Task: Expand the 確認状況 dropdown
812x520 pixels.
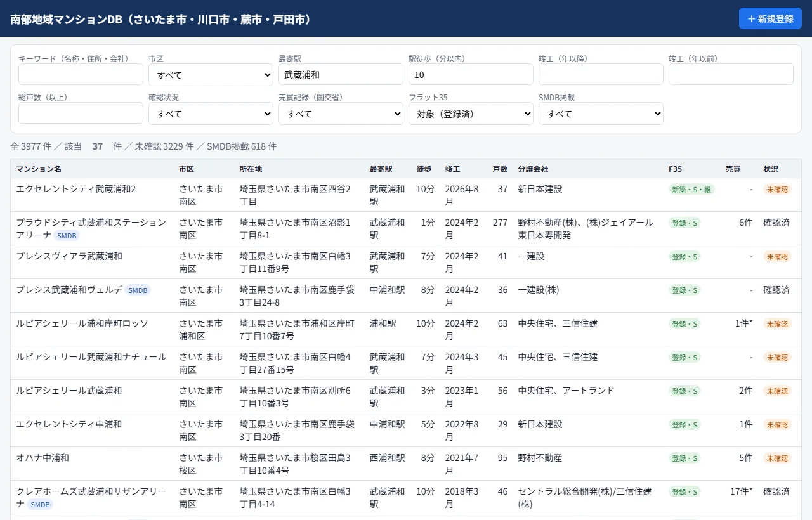Action: click(211, 114)
